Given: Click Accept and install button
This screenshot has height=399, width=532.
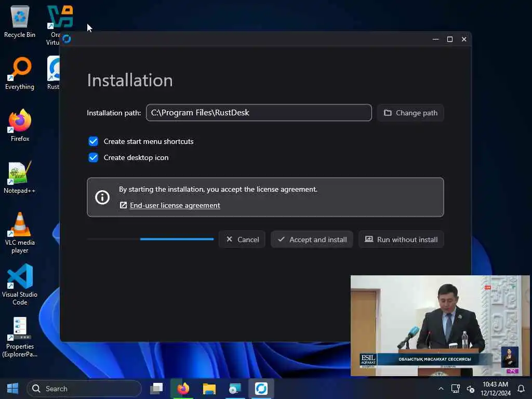Looking at the screenshot, I should pyautogui.click(x=312, y=239).
